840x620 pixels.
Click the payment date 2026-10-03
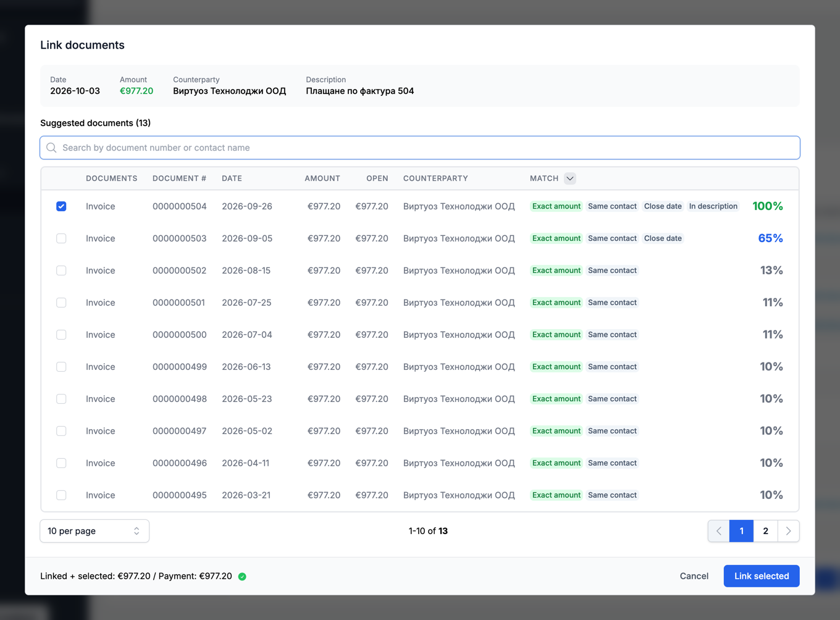tap(75, 91)
